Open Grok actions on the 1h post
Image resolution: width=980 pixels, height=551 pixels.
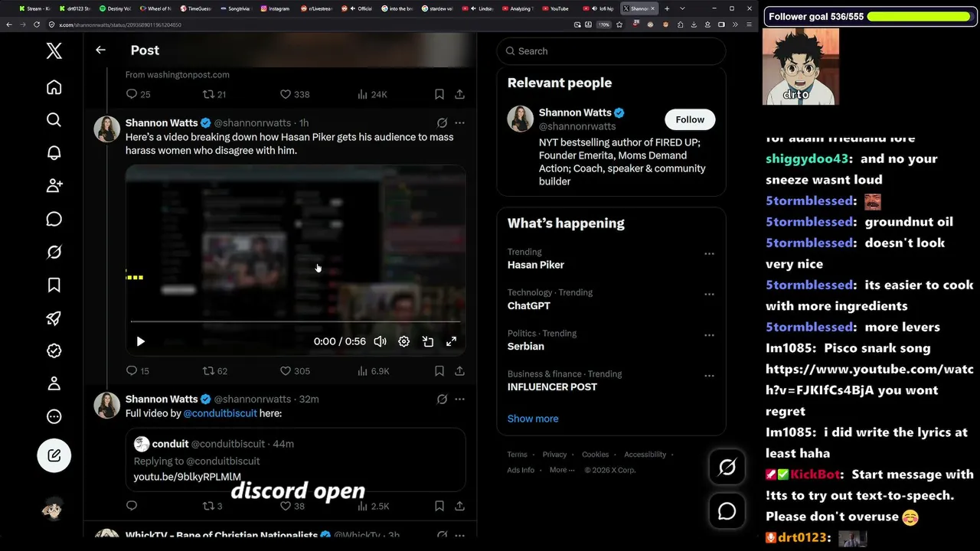442,122
